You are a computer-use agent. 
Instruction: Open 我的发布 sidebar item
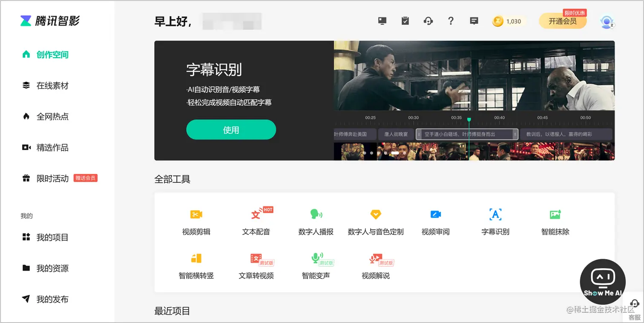(45, 299)
